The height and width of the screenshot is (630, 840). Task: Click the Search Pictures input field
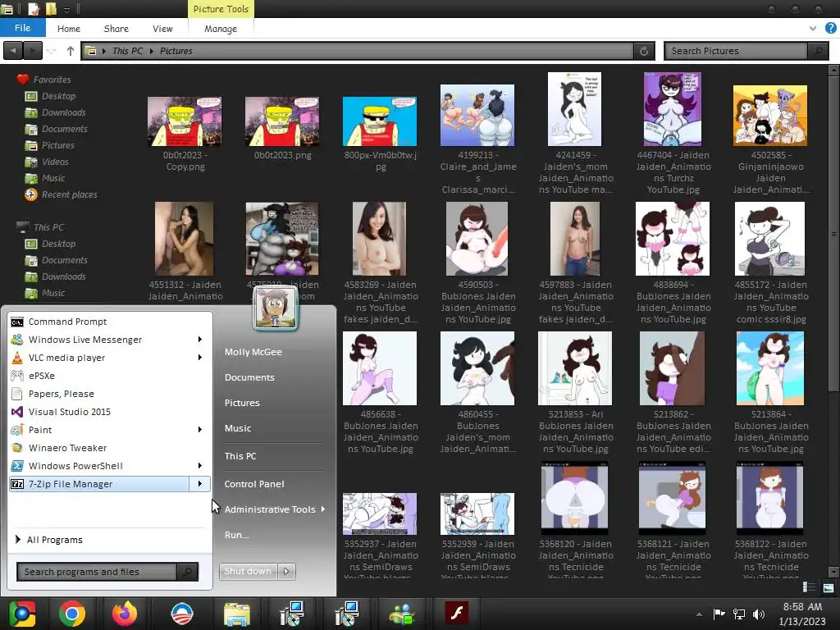[x=736, y=51]
